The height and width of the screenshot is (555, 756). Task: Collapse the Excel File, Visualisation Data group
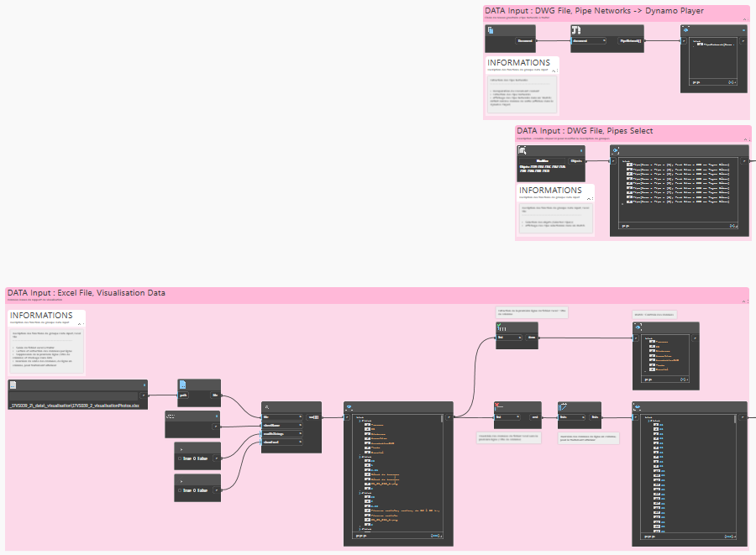click(x=744, y=301)
